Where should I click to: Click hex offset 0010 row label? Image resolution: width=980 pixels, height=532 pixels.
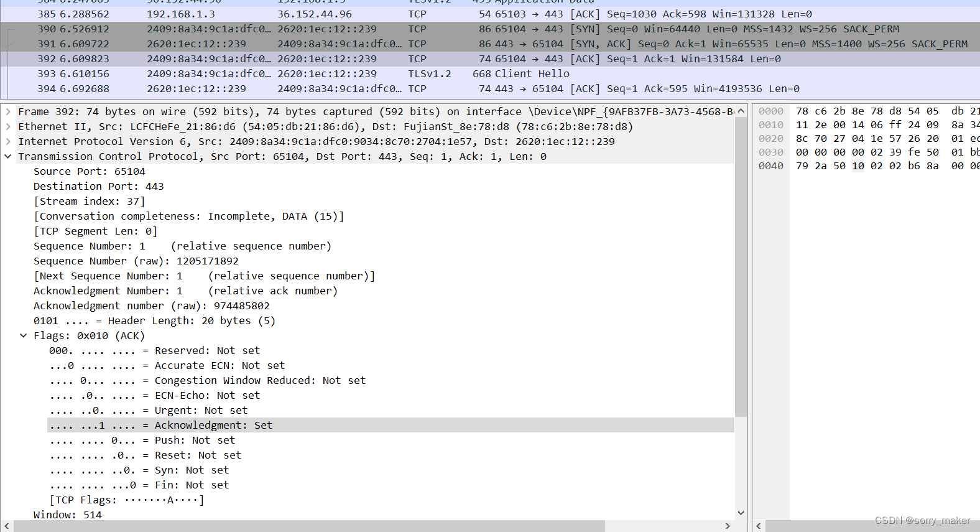(771, 125)
